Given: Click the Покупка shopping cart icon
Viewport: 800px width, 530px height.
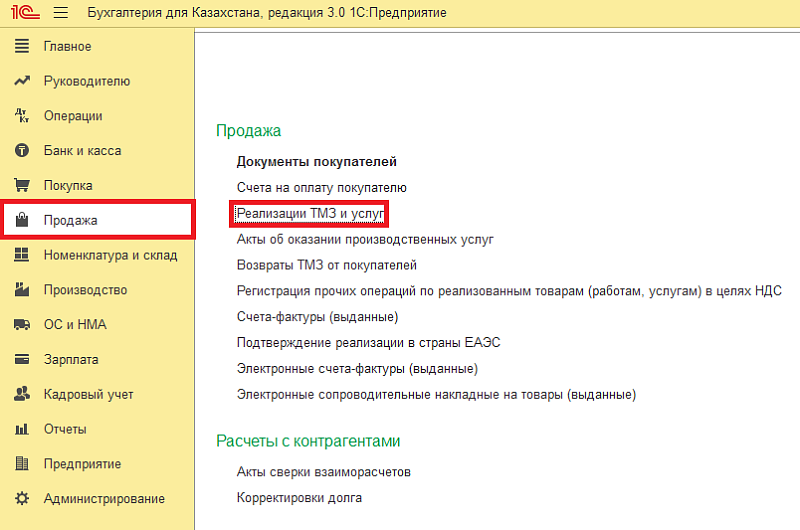Looking at the screenshot, I should point(22,185).
